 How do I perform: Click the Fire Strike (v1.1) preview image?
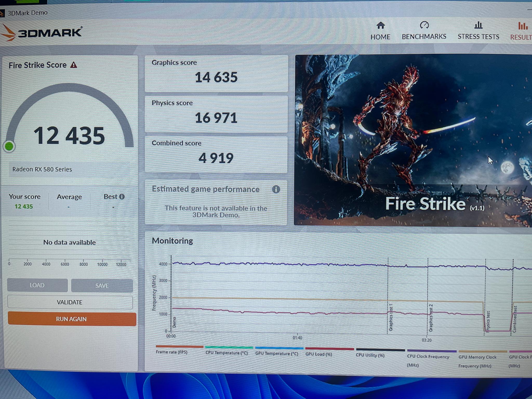tap(413, 140)
